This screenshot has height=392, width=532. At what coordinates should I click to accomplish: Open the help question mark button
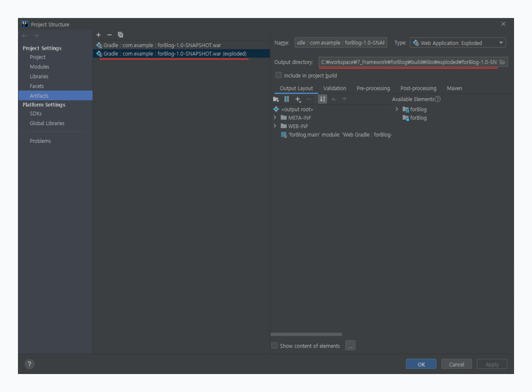[30, 364]
